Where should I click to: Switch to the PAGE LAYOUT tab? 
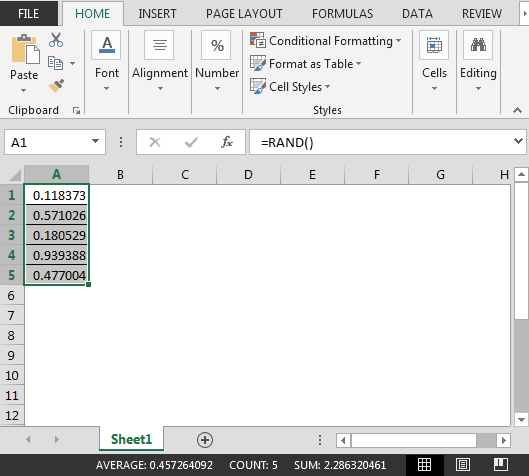[244, 13]
